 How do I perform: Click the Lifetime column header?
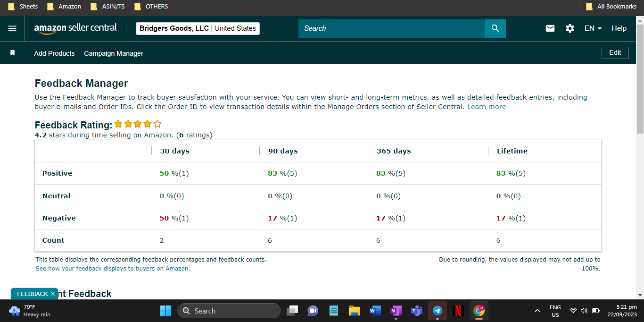tap(512, 151)
